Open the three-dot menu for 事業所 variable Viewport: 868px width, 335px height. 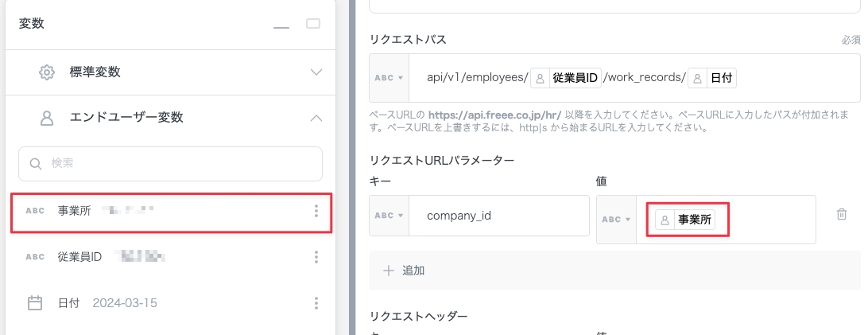coord(316,211)
